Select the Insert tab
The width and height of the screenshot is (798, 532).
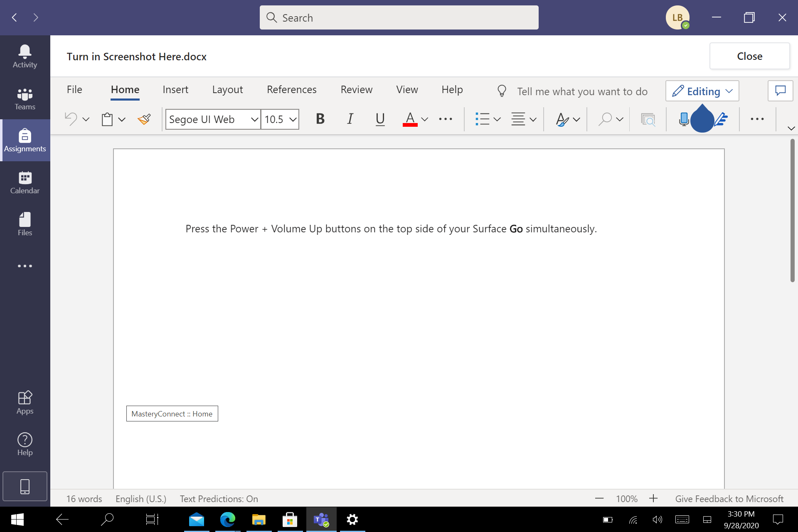coord(176,89)
